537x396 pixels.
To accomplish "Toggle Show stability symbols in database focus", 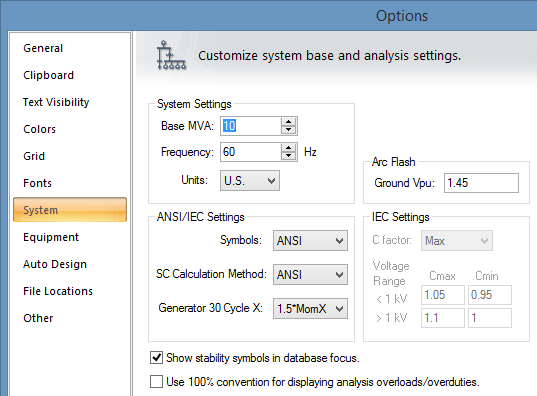I will tap(157, 358).
